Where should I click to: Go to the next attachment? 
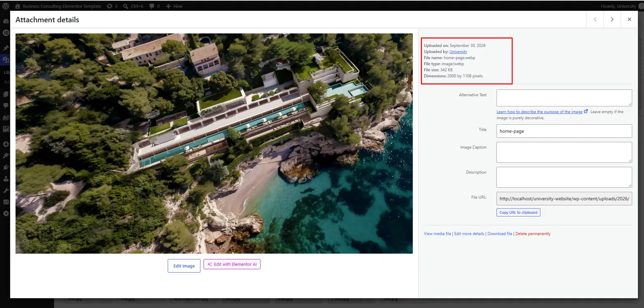[612, 19]
